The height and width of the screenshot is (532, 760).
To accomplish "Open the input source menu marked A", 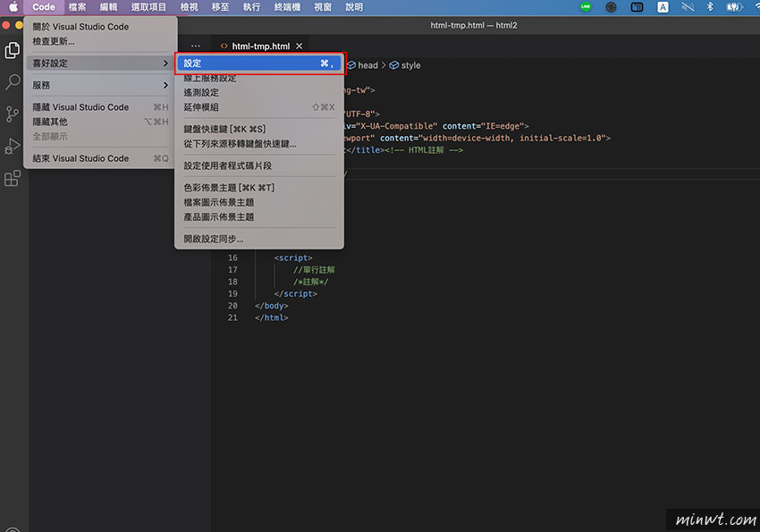I will [x=663, y=7].
